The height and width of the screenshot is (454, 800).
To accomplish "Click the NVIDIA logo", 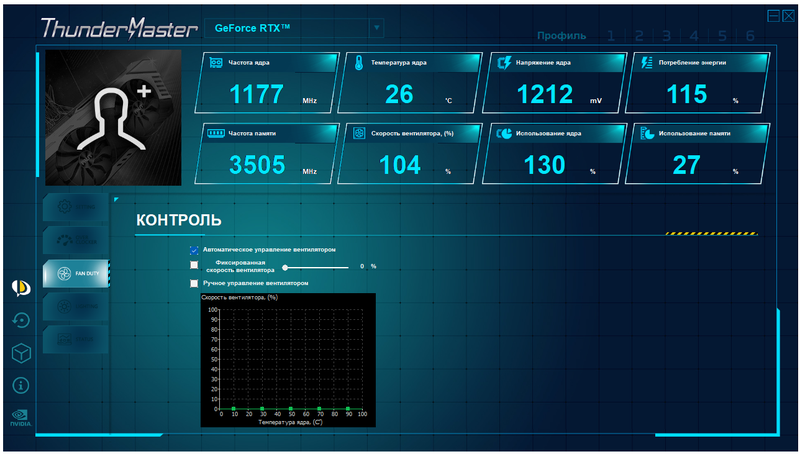I will [21, 418].
